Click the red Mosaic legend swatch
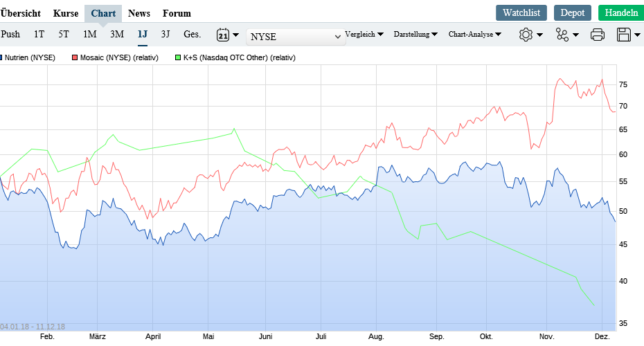Image resolution: width=644 pixels, height=346 pixels. [75, 58]
